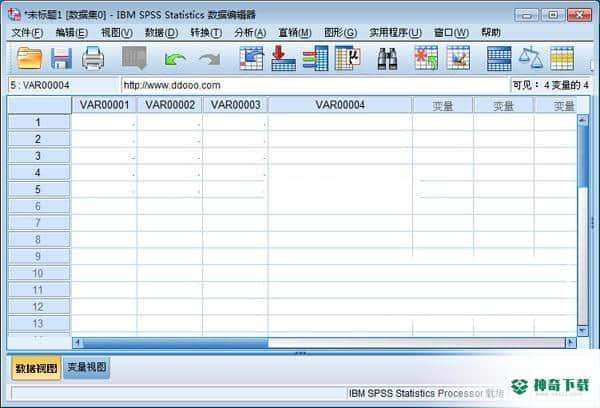
Task: Open the 文件(F) menu
Action: click(27, 33)
